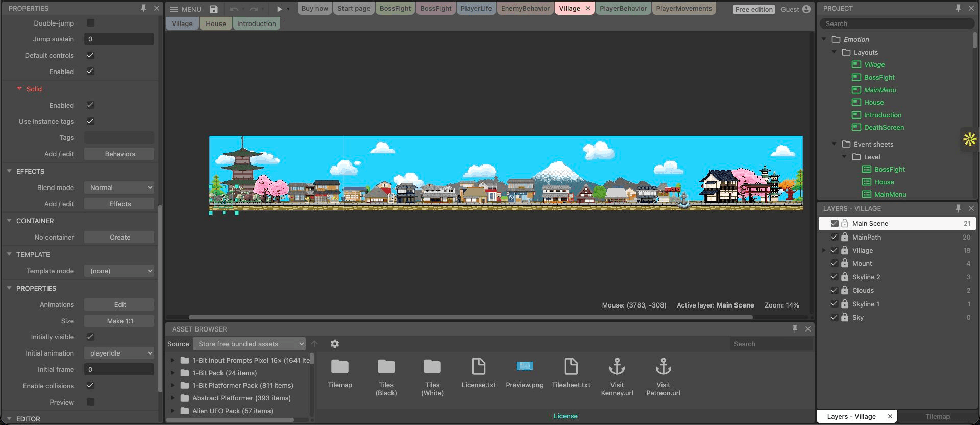
Task: Switch to the EnemyBehavior tab
Action: 525,8
